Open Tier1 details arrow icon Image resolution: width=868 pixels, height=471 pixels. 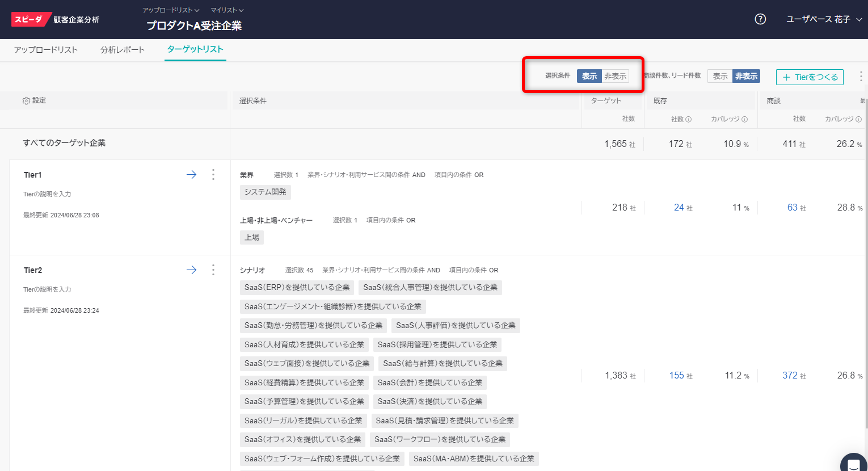click(x=191, y=175)
